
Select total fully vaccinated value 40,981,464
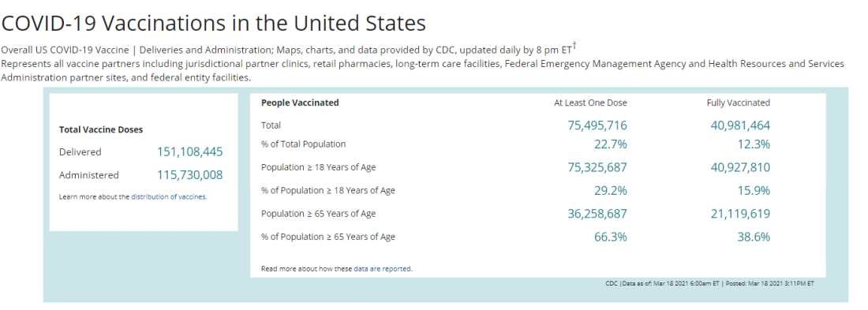740,125
